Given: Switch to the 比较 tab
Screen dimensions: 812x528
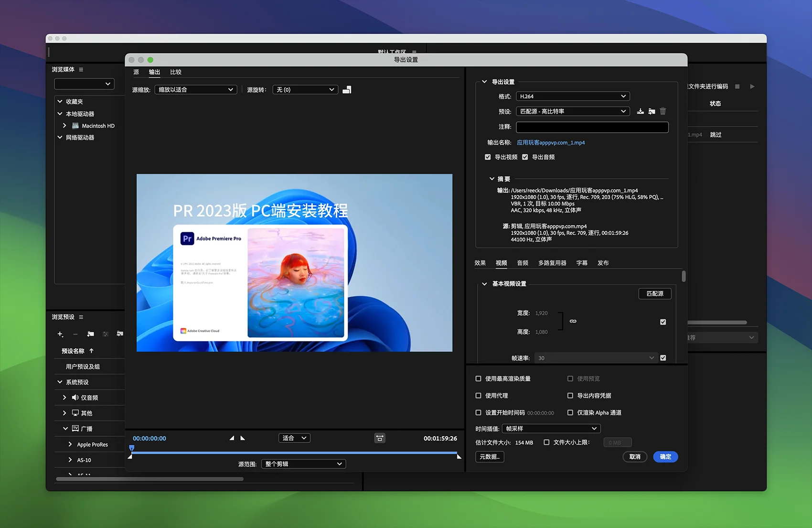Looking at the screenshot, I should click(x=176, y=72).
